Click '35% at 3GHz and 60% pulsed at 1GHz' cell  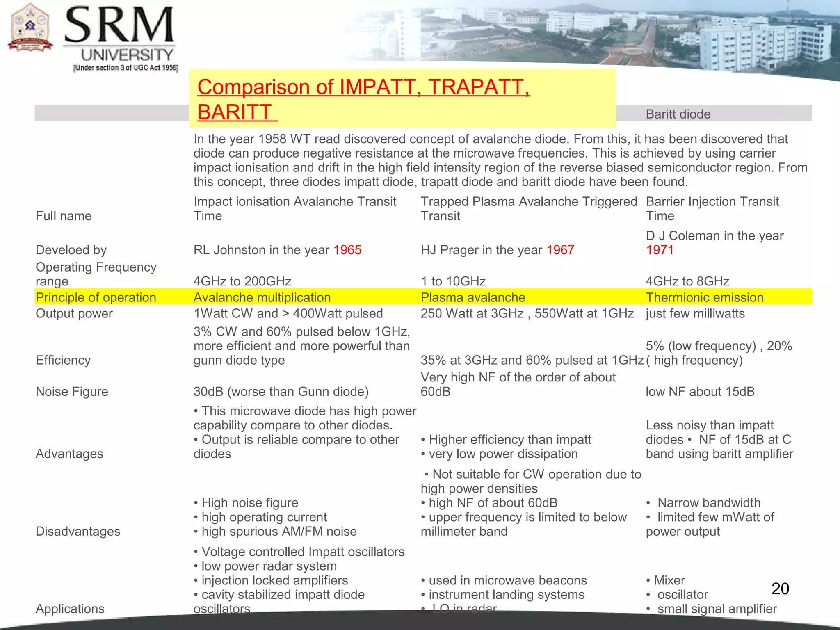[x=532, y=360]
